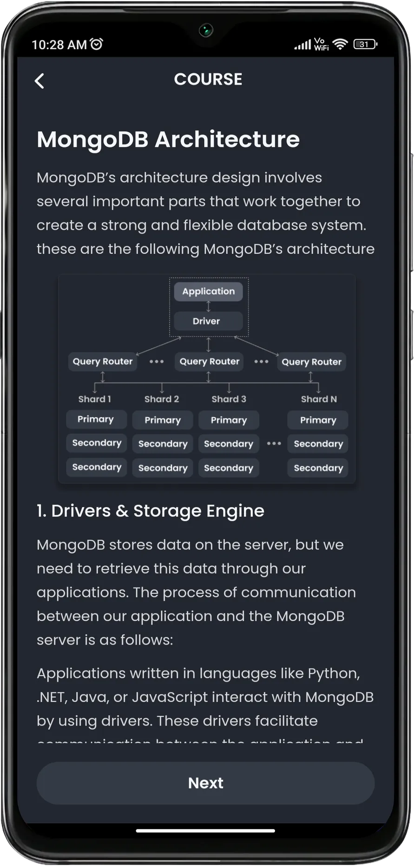Tap the cellular signal bars icon
The height and width of the screenshot is (868, 414).
click(302, 45)
